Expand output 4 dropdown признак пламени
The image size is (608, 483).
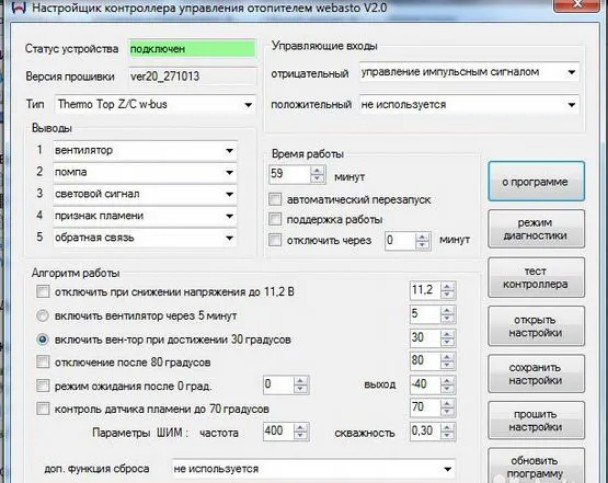pyautogui.click(x=145, y=216)
